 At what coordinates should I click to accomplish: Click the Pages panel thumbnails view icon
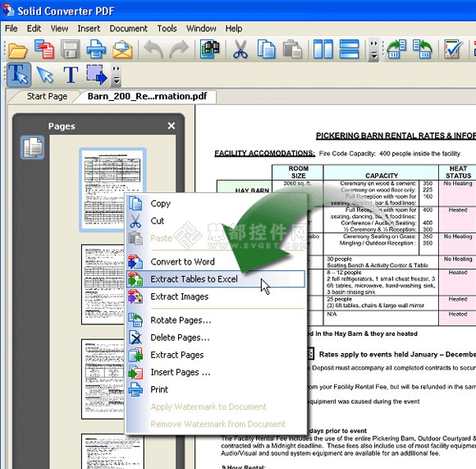[33, 147]
